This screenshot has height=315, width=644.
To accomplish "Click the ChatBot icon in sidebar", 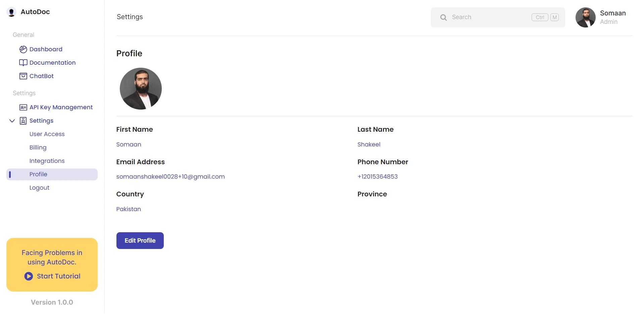I will (x=23, y=76).
